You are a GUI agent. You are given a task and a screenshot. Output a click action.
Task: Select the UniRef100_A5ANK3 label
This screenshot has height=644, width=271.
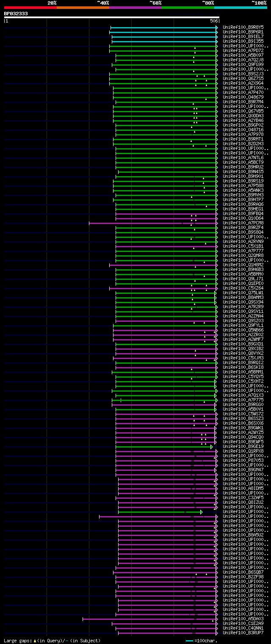243,190
